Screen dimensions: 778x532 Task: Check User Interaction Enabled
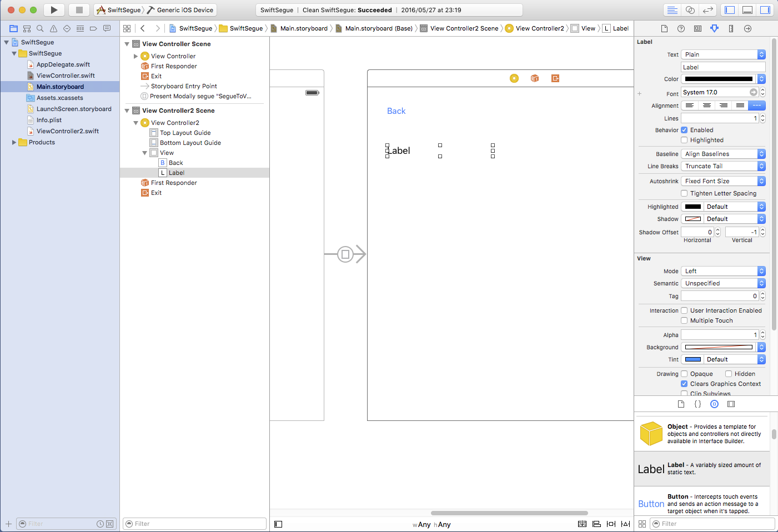(x=684, y=310)
